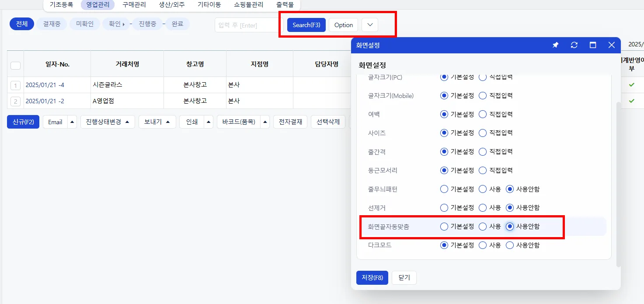Open 기초등록 menu
Image resolution: width=644 pixels, height=304 pixels.
pyautogui.click(x=61, y=5)
